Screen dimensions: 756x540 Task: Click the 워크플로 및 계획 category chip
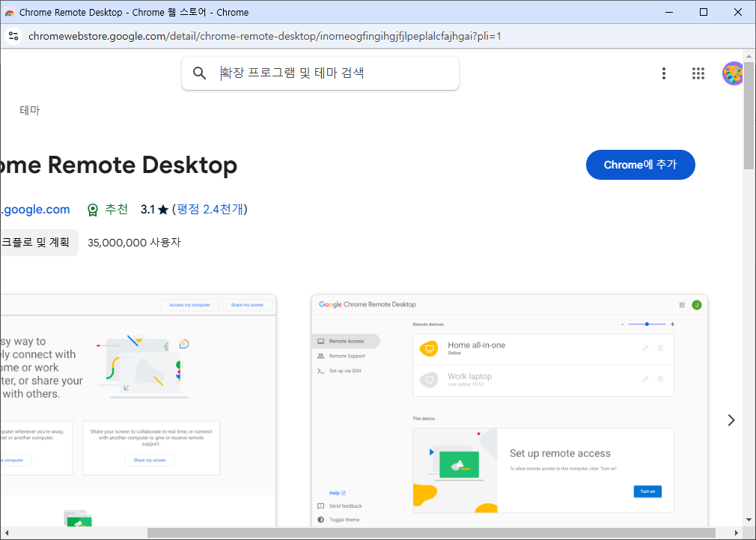click(x=39, y=242)
